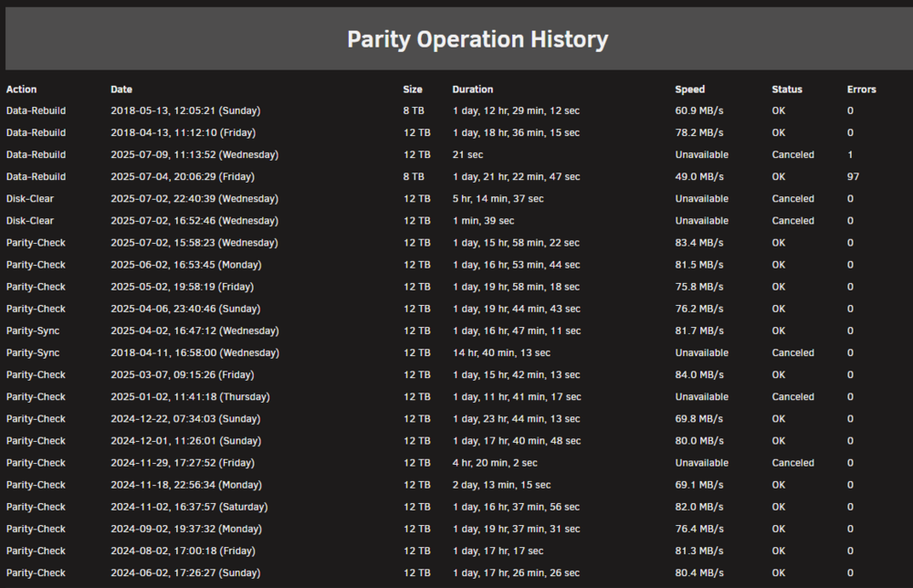This screenshot has width=913, height=588.
Task: Select the Duration column header
Action: [473, 89]
